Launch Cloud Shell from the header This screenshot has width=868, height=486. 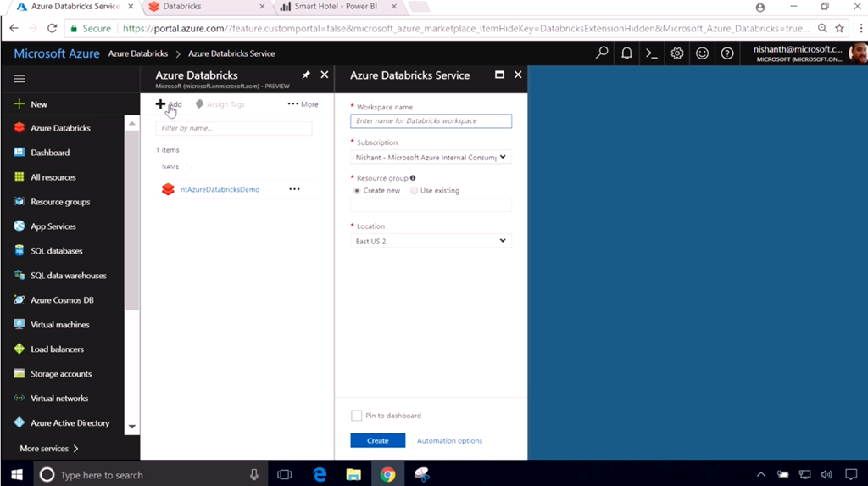coord(652,53)
